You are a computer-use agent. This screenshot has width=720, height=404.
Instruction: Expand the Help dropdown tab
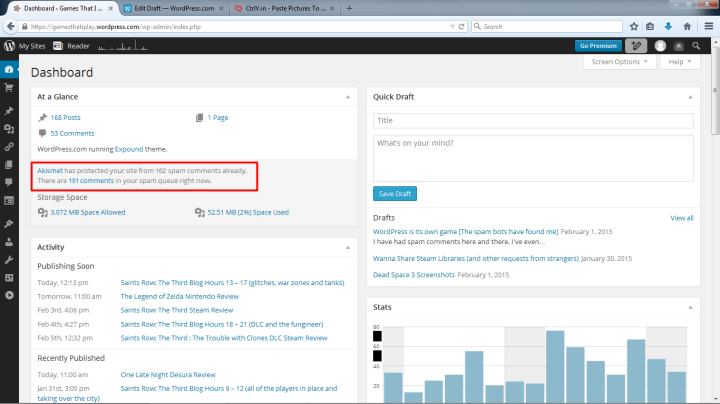680,62
